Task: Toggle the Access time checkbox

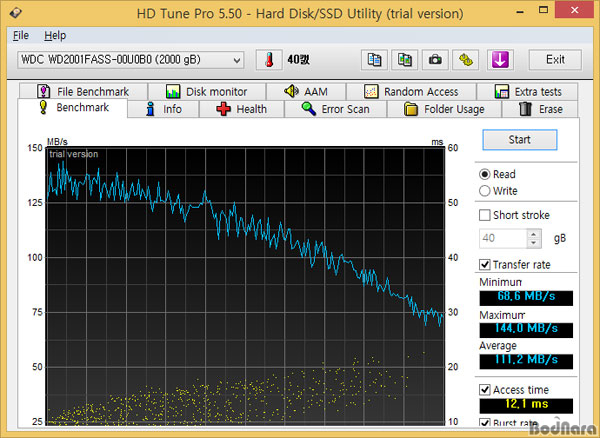Action: (x=484, y=390)
